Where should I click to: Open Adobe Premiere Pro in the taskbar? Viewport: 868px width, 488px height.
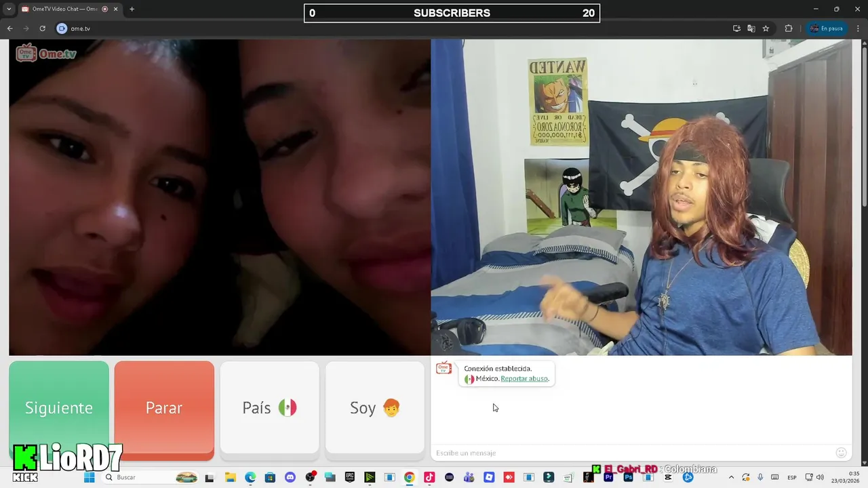pos(608,477)
